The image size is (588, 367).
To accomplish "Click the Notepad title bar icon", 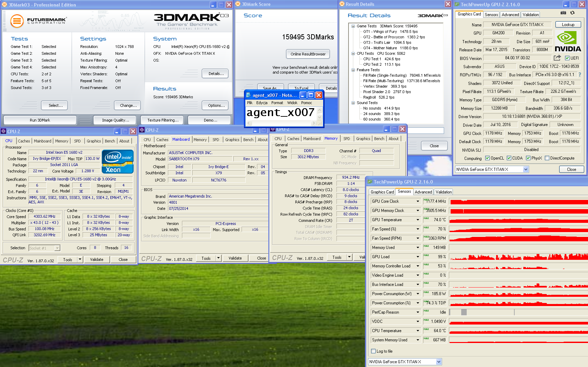I will 249,95.
